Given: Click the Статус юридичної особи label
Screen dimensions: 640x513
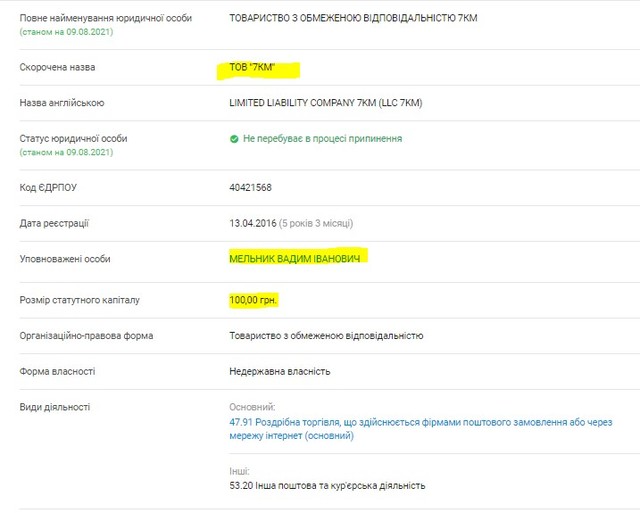Looking at the screenshot, I should coord(73,138).
